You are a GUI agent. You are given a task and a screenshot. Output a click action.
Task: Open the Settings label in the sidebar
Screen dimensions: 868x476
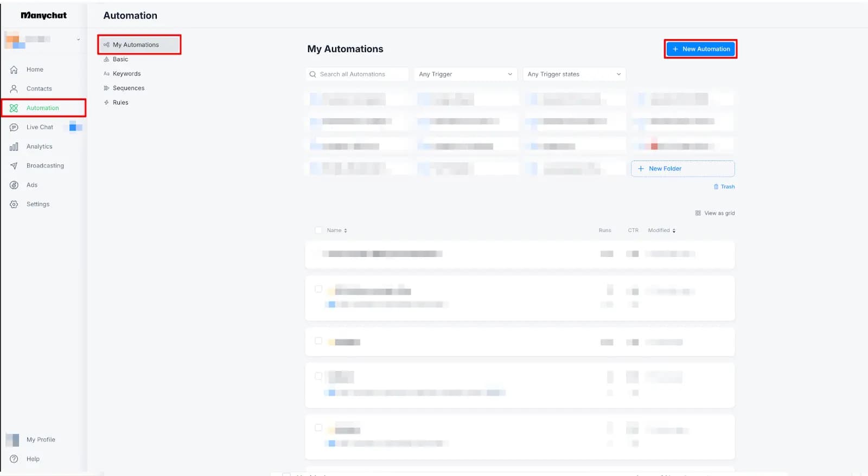[38, 204]
